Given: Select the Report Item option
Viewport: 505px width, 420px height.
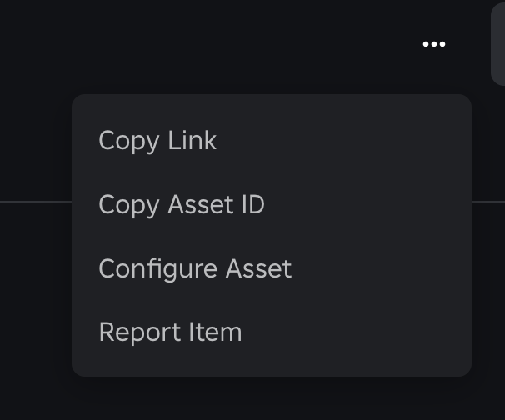Looking at the screenshot, I should coord(170,332).
